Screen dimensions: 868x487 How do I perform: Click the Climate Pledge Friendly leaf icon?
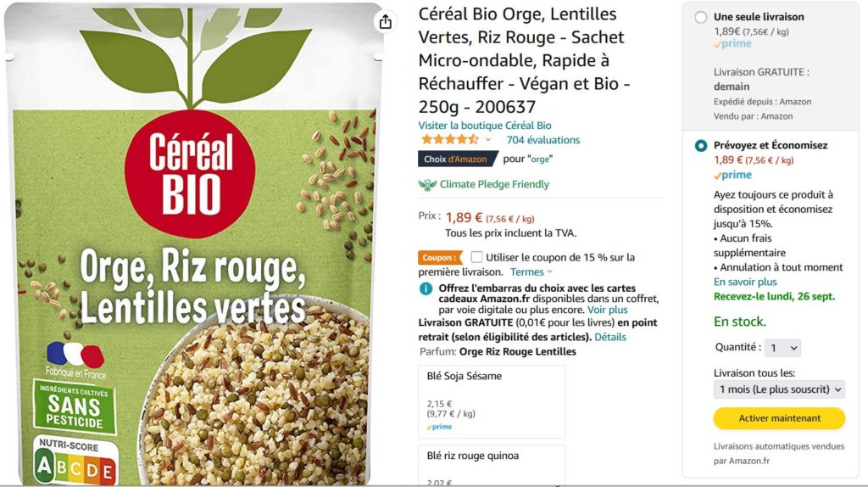(x=427, y=184)
